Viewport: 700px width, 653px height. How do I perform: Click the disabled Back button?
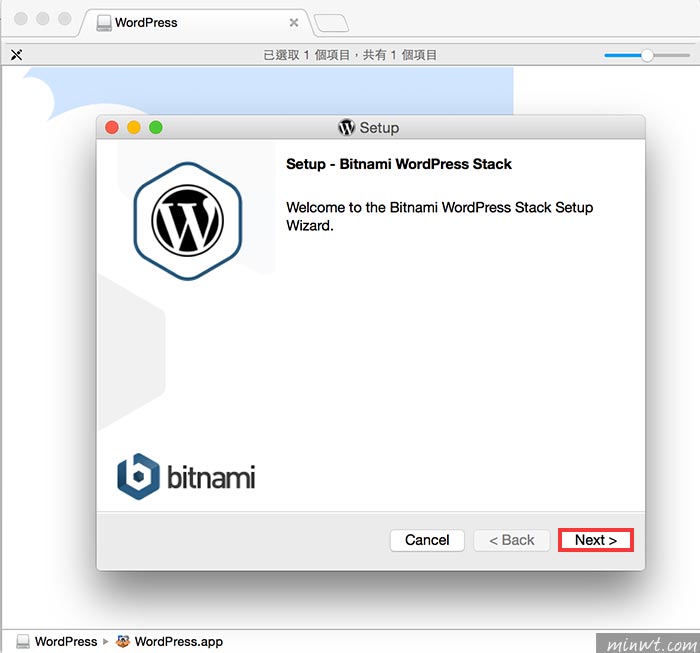(512, 540)
